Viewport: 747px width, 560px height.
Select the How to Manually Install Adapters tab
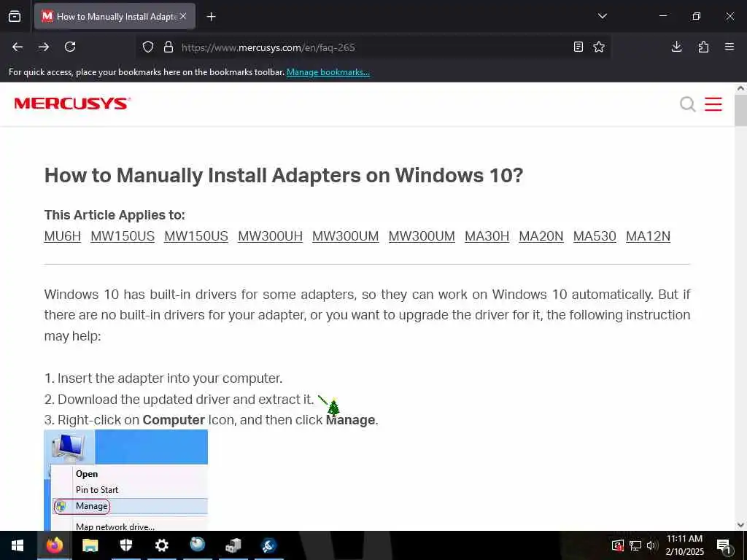115,17
